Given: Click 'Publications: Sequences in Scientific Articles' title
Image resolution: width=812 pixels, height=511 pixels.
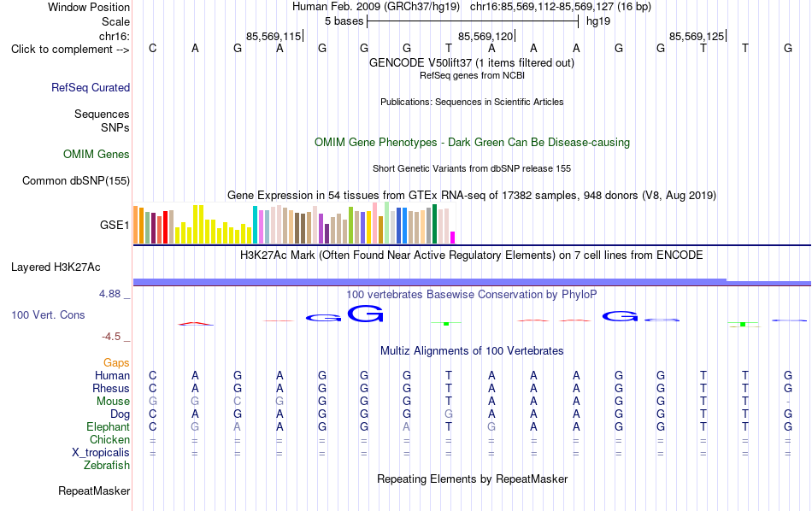Looking at the screenshot, I should (472, 102).
